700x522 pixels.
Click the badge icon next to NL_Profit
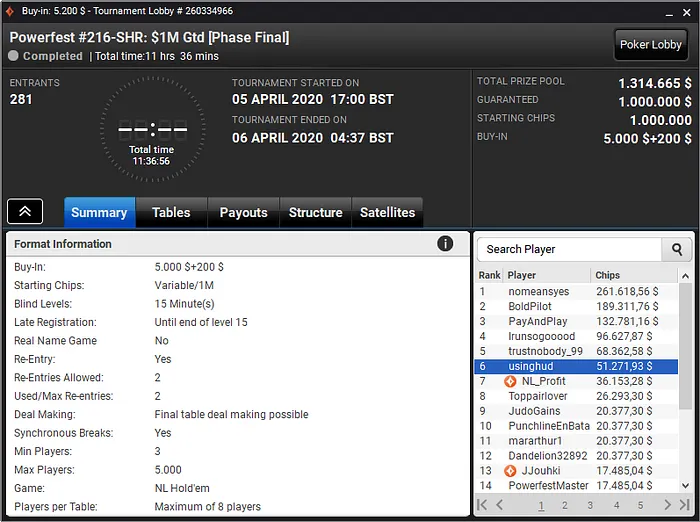510,381
